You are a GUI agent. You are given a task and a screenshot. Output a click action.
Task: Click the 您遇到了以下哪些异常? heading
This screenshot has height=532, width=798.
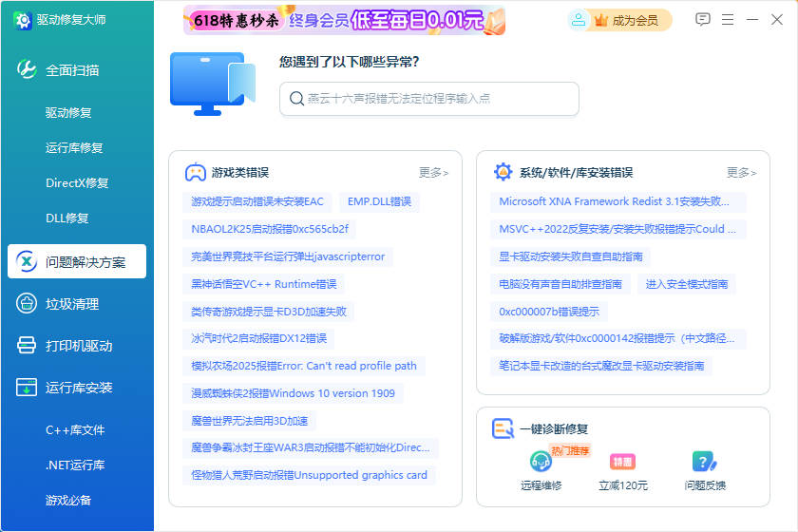(349, 62)
